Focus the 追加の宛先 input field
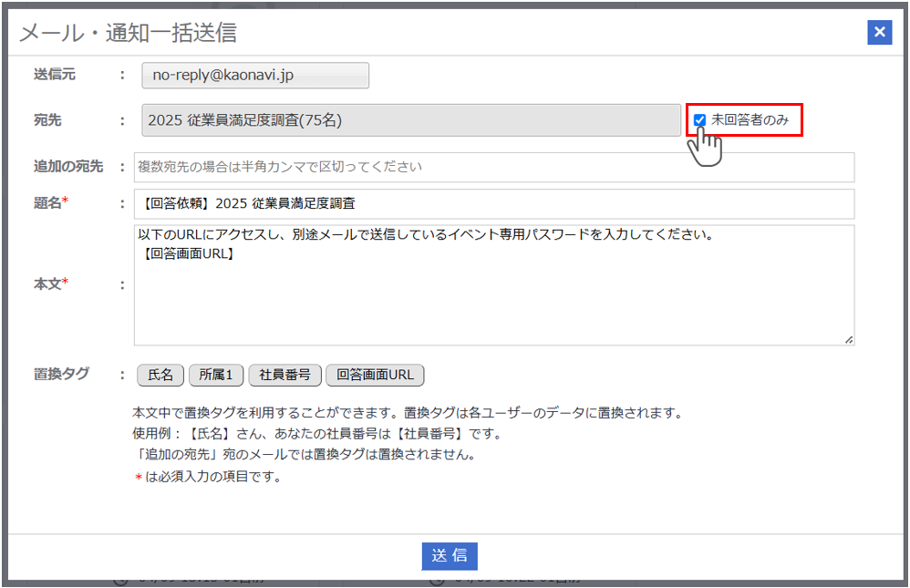This screenshot has height=588, width=910. coord(493,167)
